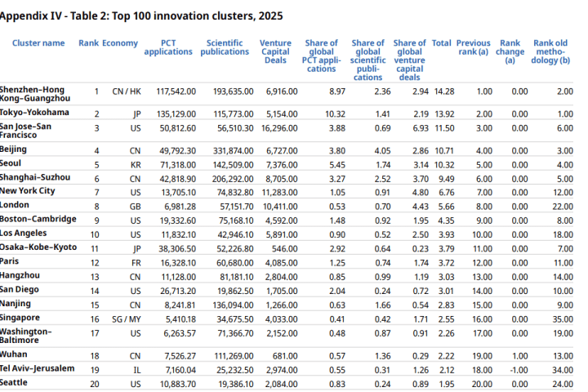Screen dimensions: 588x392
Task: Click the Venture Capital Deals column header
Action: pyautogui.click(x=275, y=51)
